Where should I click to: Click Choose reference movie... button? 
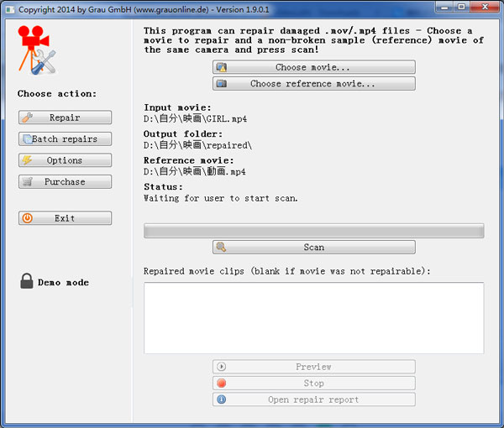pyautogui.click(x=313, y=83)
